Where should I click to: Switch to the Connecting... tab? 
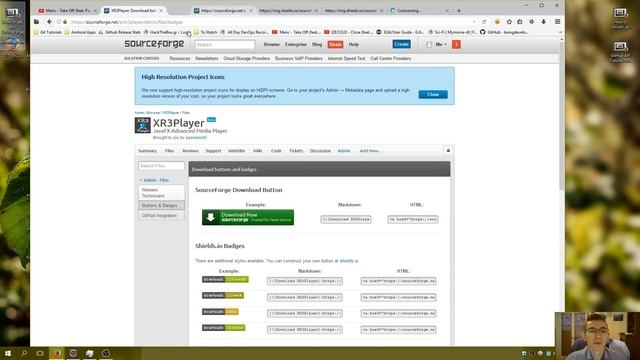click(418, 11)
